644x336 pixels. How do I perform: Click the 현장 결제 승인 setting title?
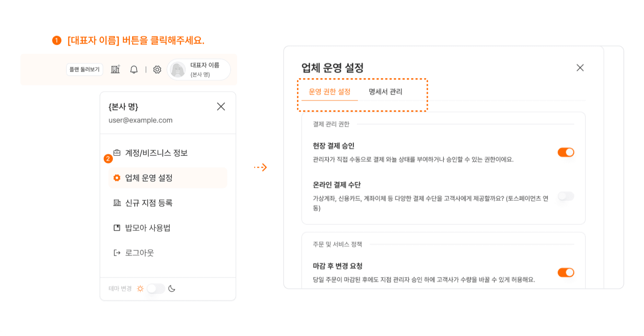tap(334, 146)
